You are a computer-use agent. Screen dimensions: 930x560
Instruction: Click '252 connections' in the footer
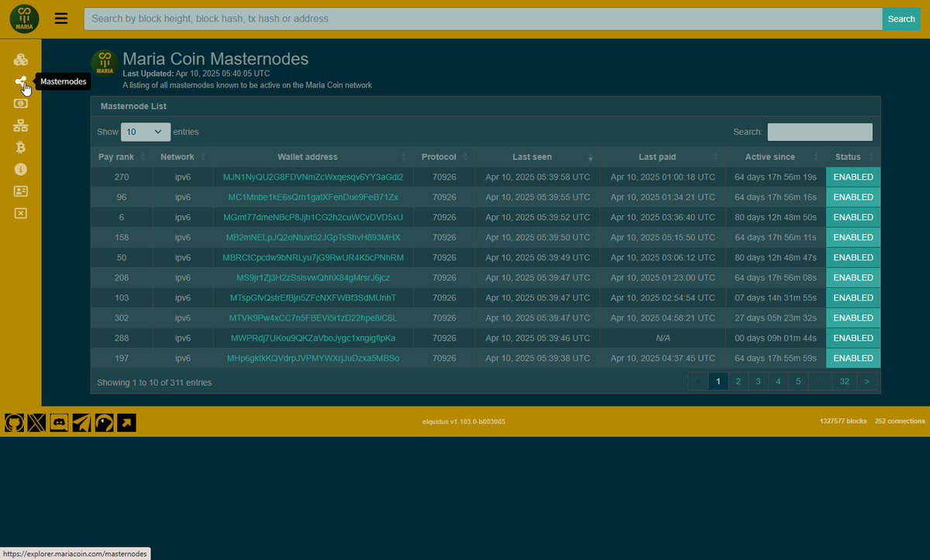click(900, 421)
